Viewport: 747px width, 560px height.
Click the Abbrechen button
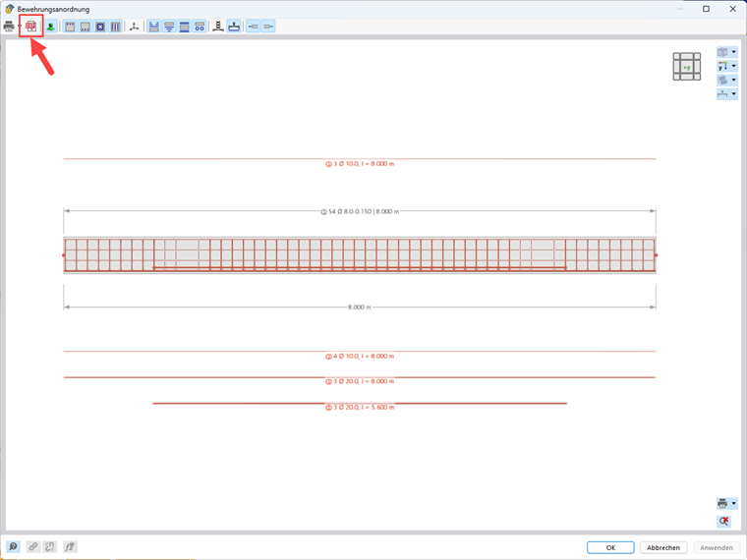pos(663,547)
